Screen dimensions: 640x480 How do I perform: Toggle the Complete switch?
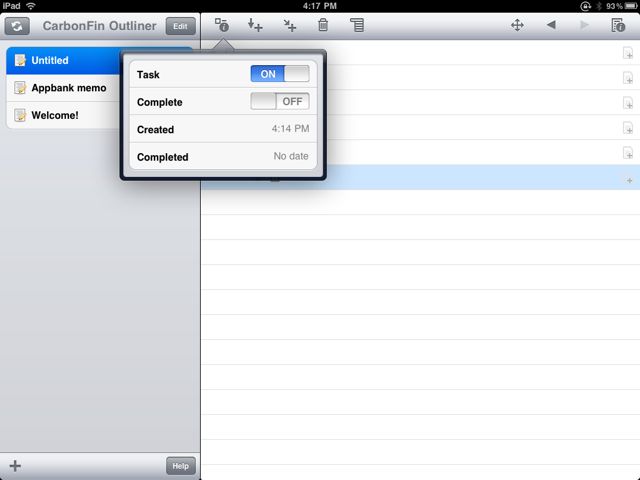tap(280, 101)
